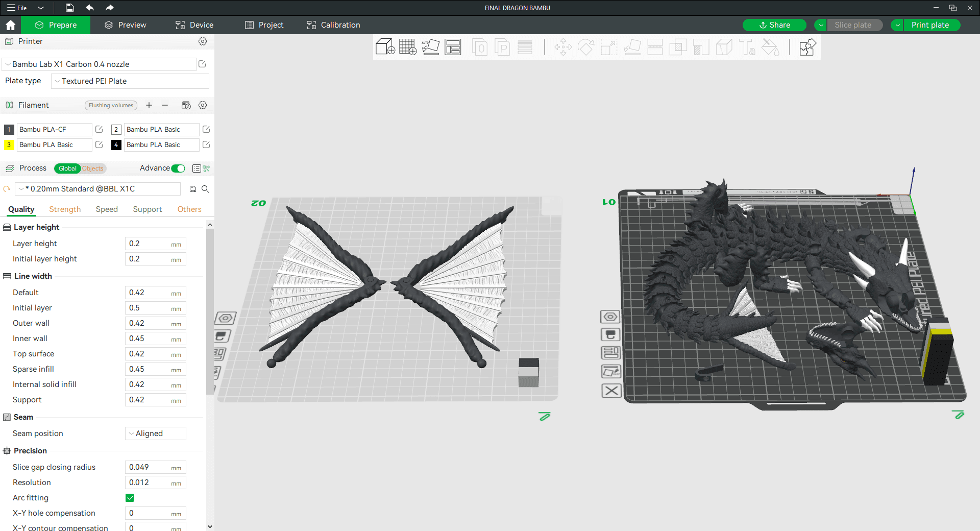The width and height of the screenshot is (980, 531).
Task: Add a filament with the plus icon
Action: point(149,105)
